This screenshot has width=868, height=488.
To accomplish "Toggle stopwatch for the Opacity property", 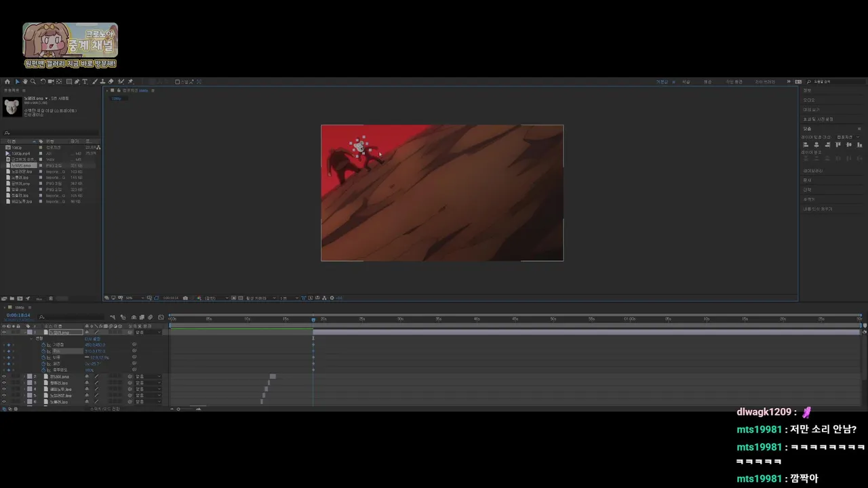I will [x=43, y=370].
